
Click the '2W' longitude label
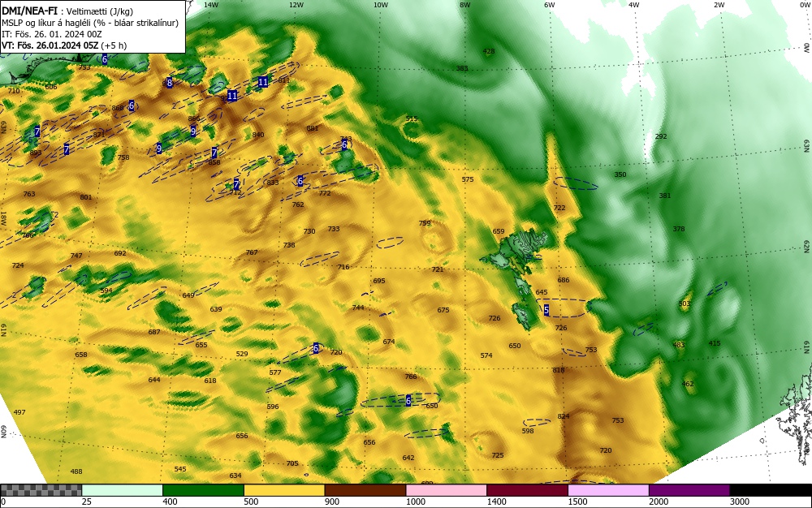pyautogui.click(x=719, y=5)
